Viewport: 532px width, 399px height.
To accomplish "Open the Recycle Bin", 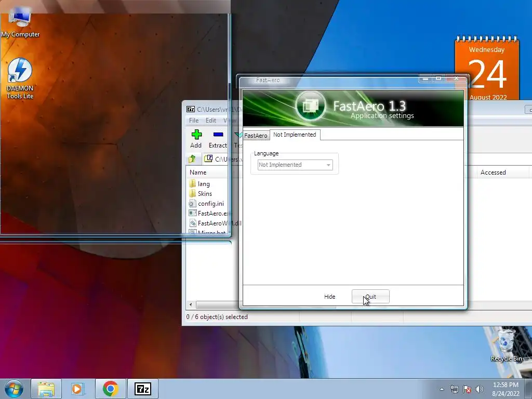I will coord(506,346).
